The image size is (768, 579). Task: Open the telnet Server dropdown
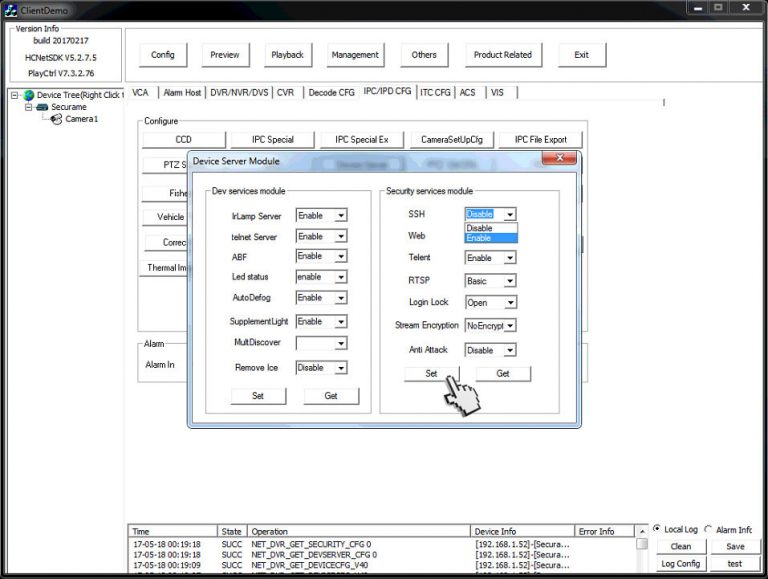point(341,237)
